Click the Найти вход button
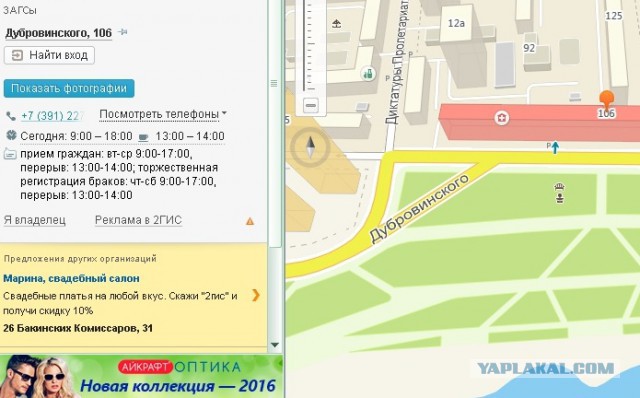640x398 pixels. 49,56
